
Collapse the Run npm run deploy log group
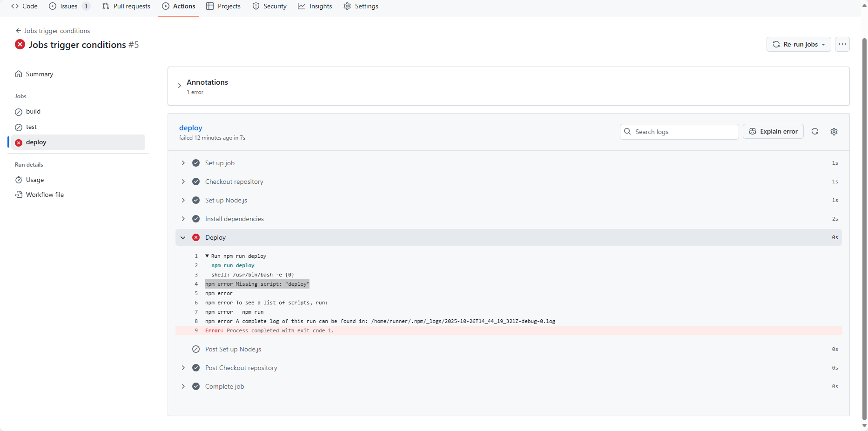coord(207,256)
